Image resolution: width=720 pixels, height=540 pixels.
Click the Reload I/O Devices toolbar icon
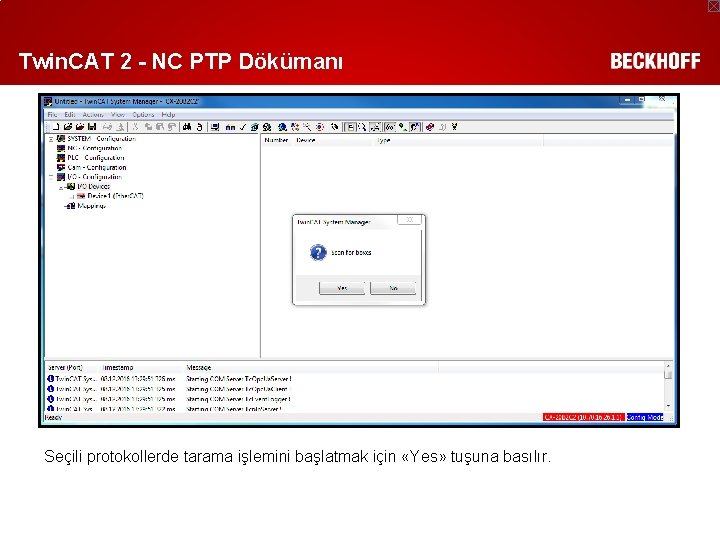pos(295,127)
